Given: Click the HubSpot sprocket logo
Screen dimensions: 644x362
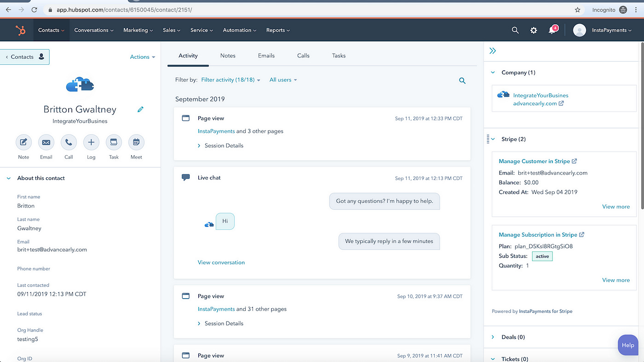Looking at the screenshot, I should coord(20,30).
